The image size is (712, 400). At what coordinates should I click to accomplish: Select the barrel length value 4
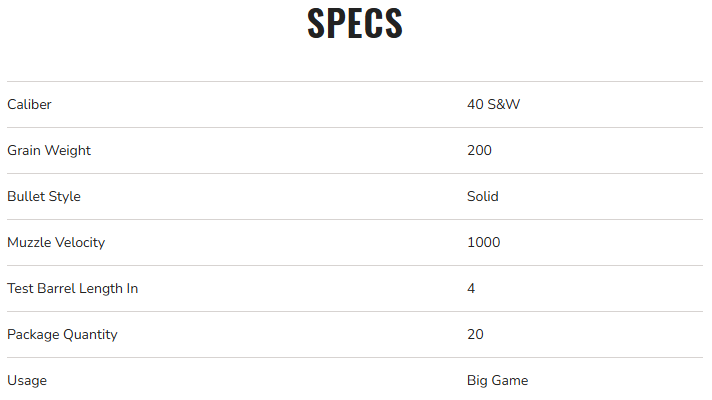[x=471, y=288]
